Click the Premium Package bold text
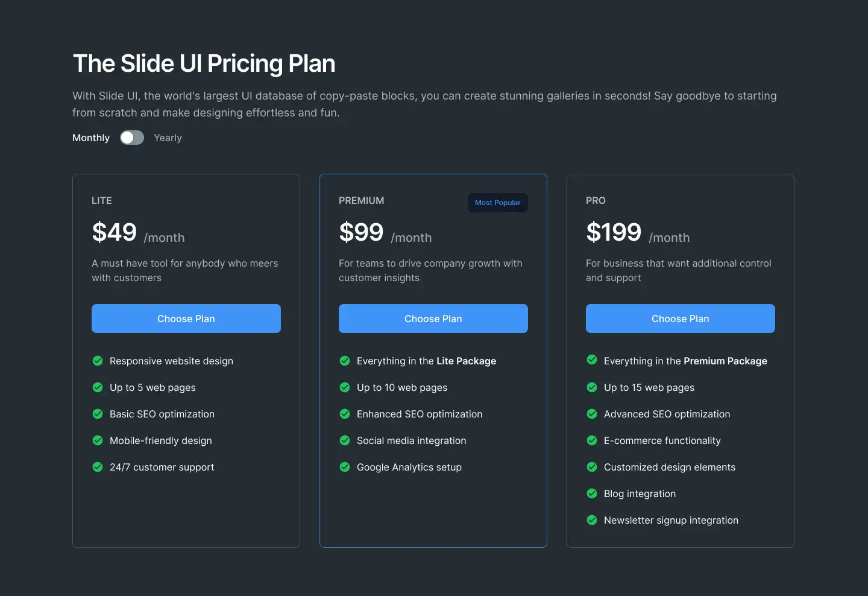868x596 pixels. pyautogui.click(x=725, y=361)
